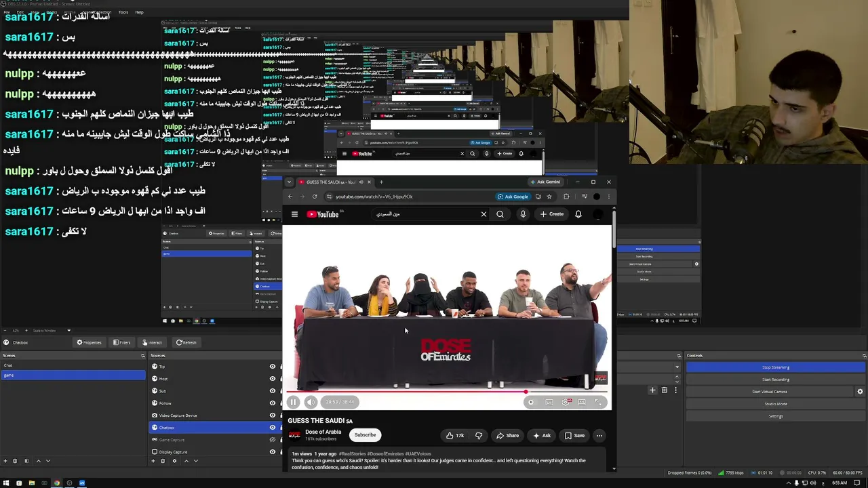Enable Studio Mode in OBS

[x=776, y=404]
